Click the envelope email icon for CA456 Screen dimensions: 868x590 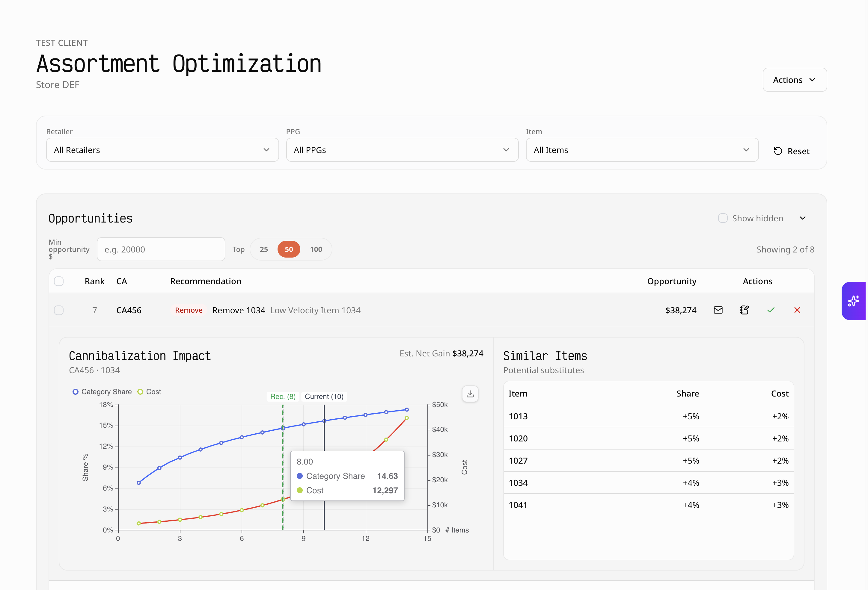coord(718,310)
